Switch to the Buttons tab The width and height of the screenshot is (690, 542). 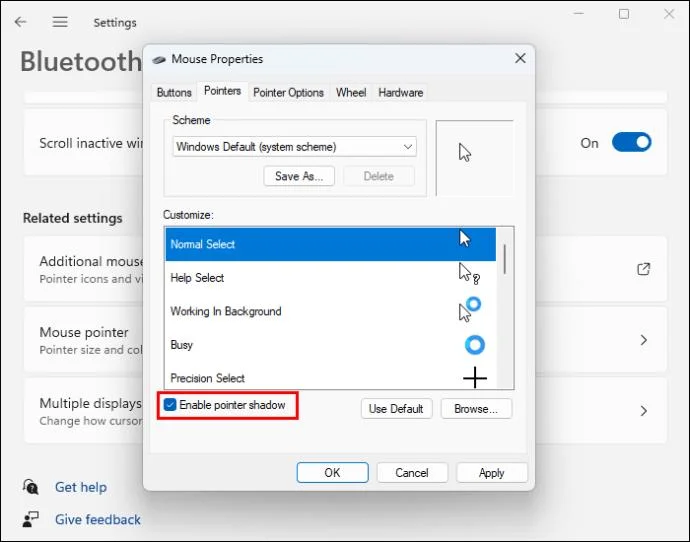click(174, 92)
